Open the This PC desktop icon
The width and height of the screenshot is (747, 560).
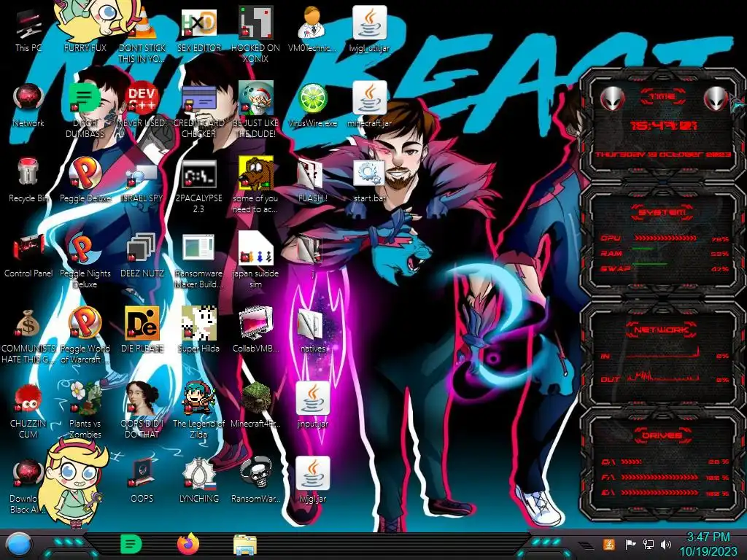tap(28, 26)
